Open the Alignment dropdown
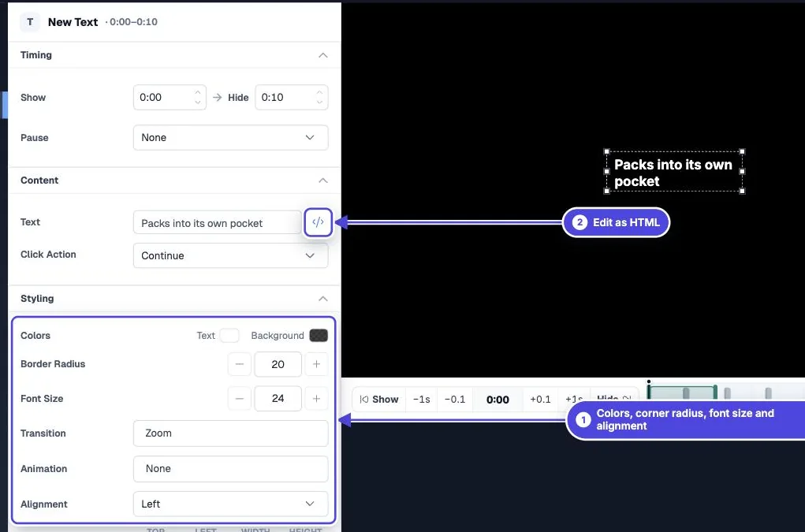Viewport: 805px width, 532px height. pos(230,504)
